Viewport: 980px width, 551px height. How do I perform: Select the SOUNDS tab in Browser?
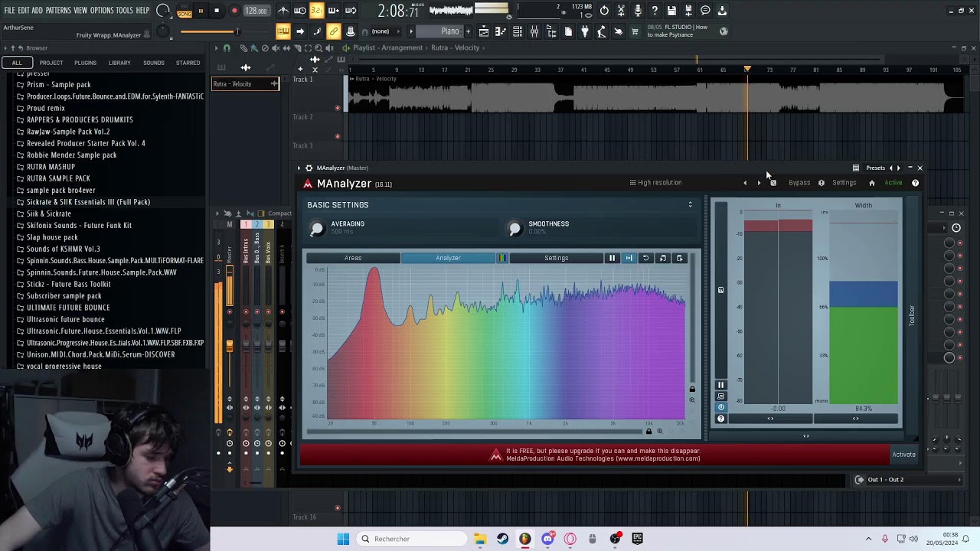click(x=153, y=63)
